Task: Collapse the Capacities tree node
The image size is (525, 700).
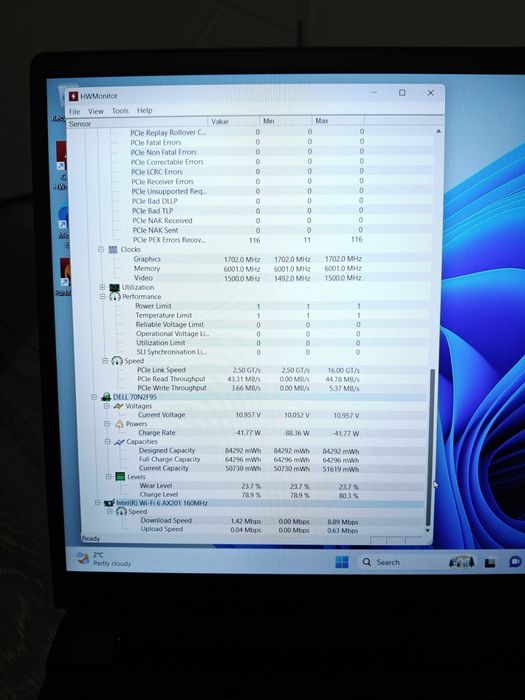Action: 108,442
